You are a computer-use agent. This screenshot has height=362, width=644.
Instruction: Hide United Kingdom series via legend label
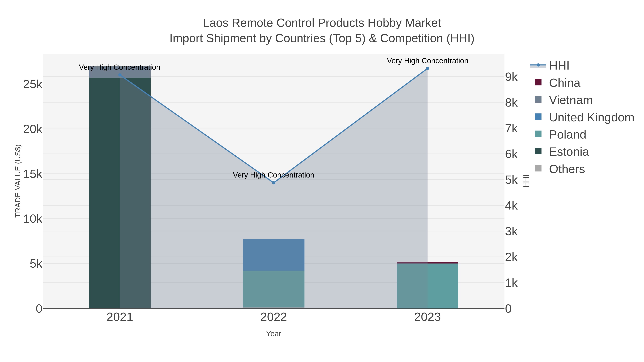click(x=592, y=117)
